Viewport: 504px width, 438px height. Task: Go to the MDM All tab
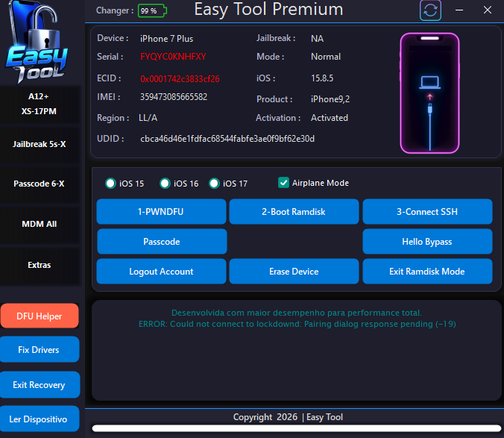coord(40,224)
